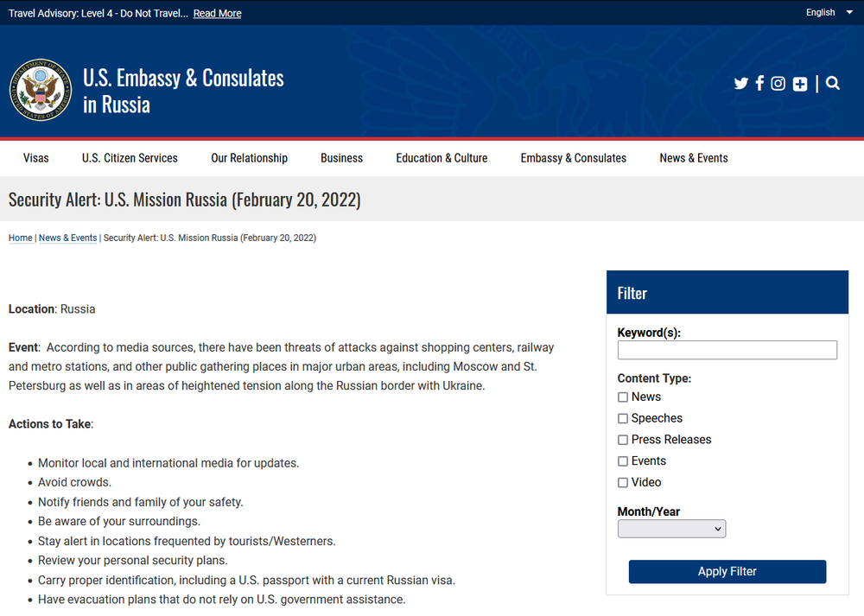
Task: Go to Education & Culture menu
Action: tap(442, 158)
